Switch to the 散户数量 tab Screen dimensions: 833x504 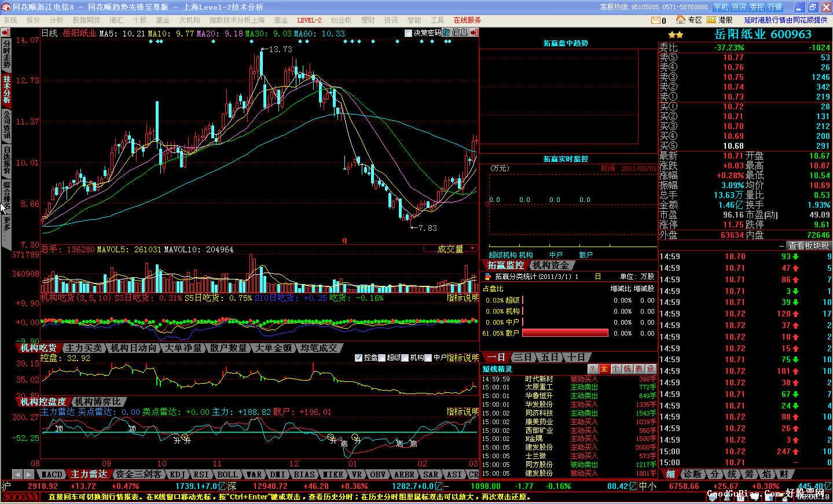point(229,348)
